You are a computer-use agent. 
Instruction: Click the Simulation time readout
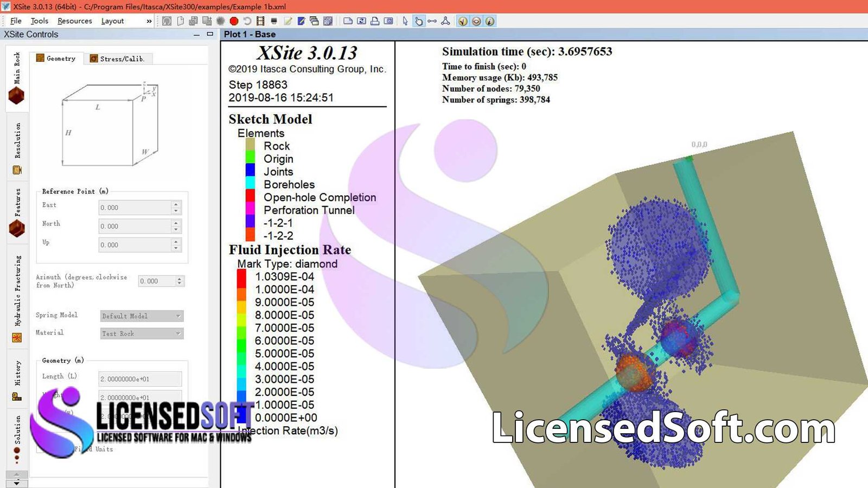(x=527, y=52)
